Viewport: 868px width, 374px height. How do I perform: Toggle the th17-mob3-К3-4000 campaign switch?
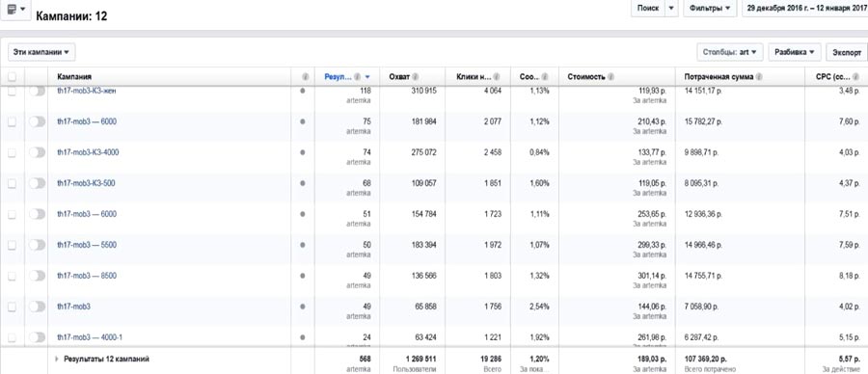[37, 152]
